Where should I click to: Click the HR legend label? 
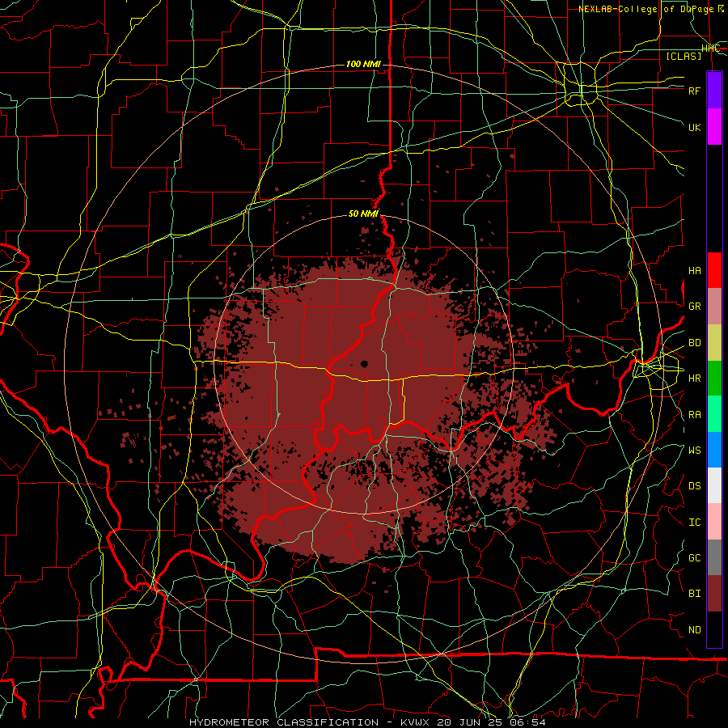[694, 378]
